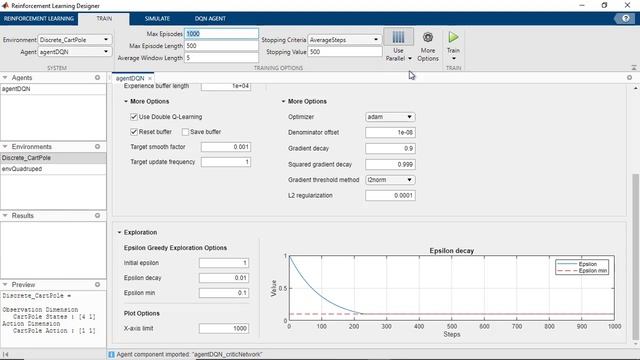Click the Max Episode Length field
The width and height of the screenshot is (640, 360).
click(221, 46)
